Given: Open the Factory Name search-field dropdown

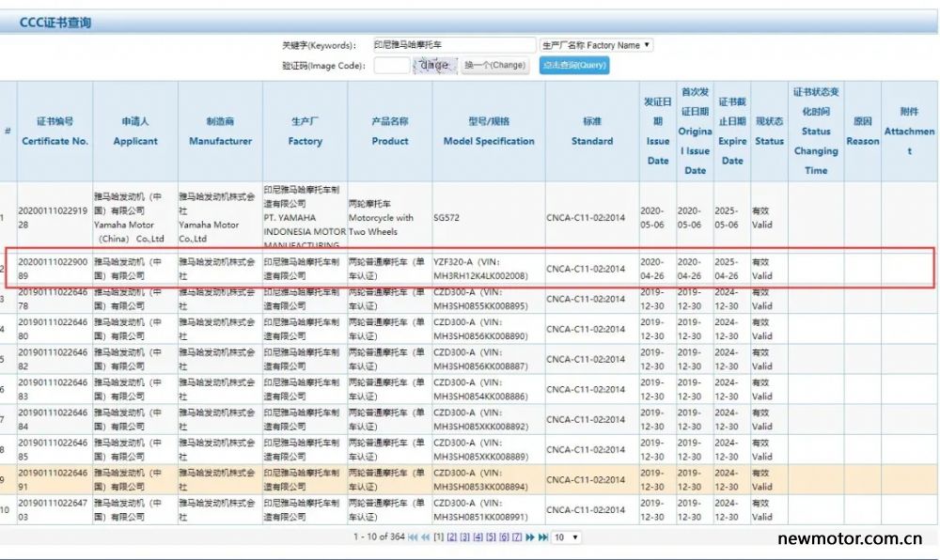Looking at the screenshot, I should 596,45.
